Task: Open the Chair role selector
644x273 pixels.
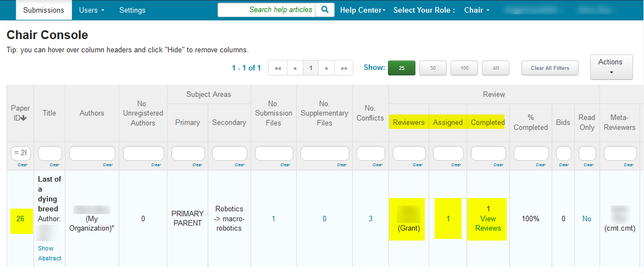Action: tap(477, 10)
